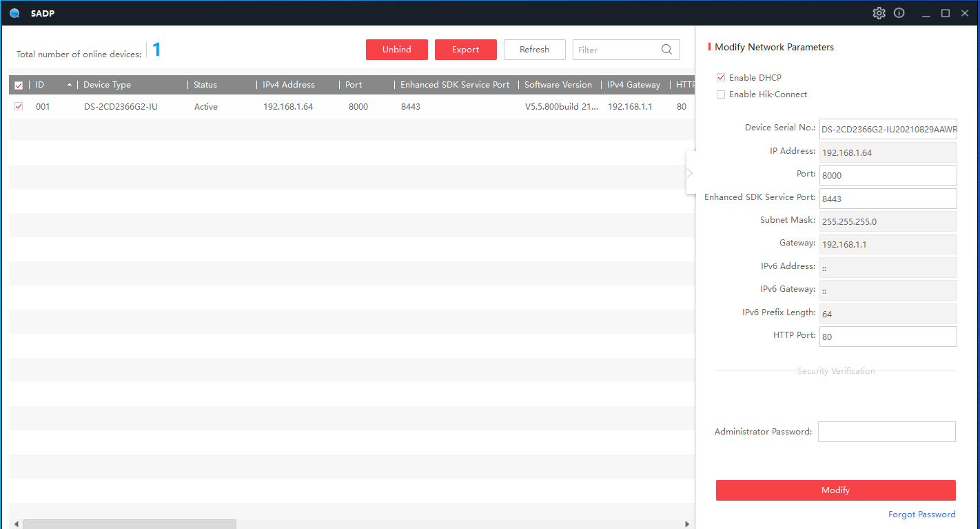
Task: Click the scrollbar right arrow
Action: [686, 524]
